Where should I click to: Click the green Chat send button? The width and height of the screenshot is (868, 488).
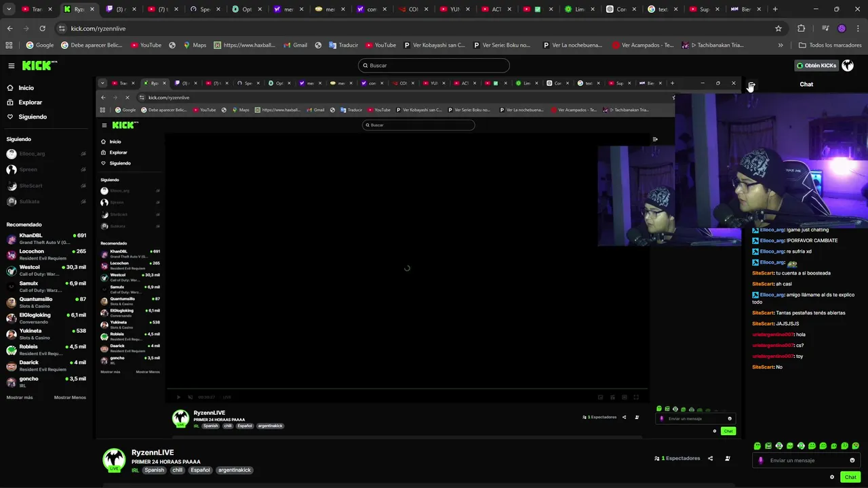(x=850, y=477)
